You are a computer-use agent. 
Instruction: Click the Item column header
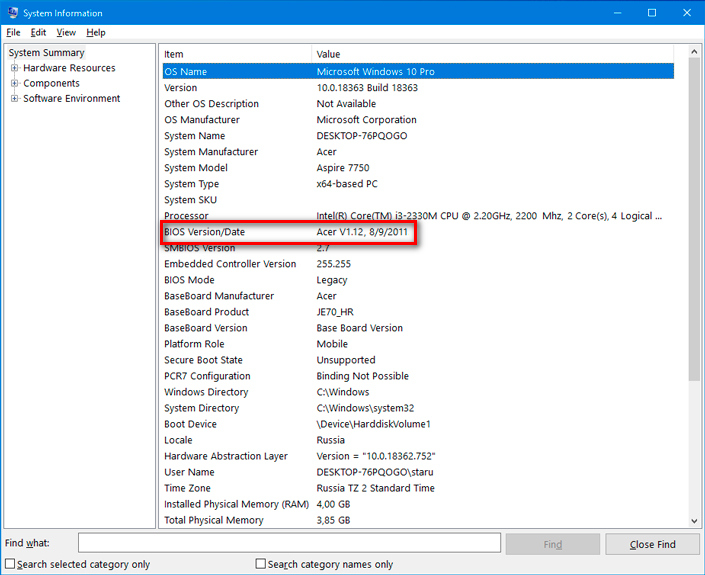point(236,54)
